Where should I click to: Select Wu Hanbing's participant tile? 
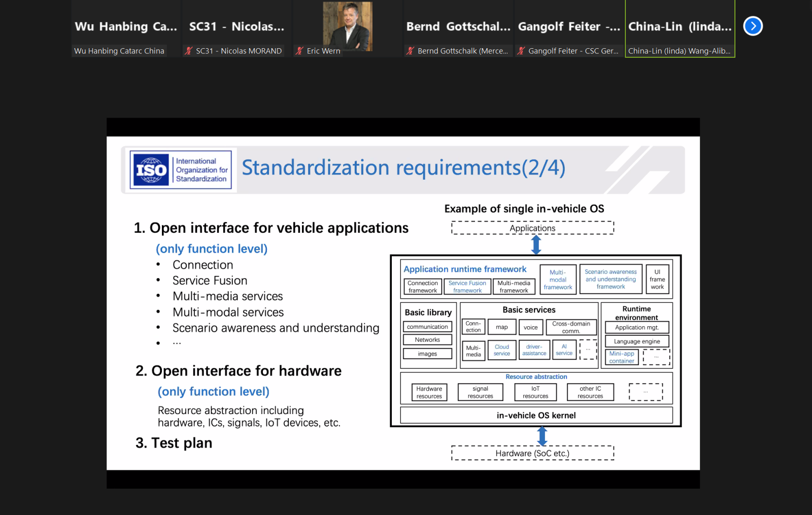(126, 28)
